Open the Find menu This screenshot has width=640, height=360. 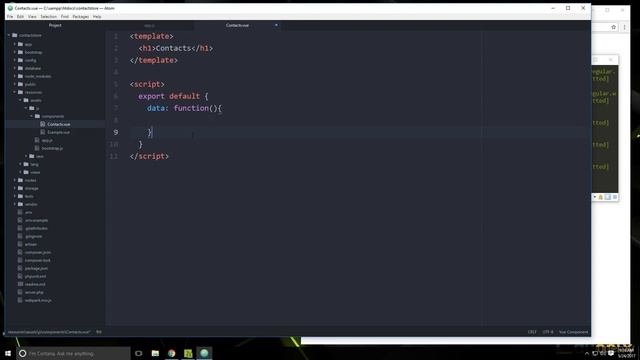(x=65, y=17)
